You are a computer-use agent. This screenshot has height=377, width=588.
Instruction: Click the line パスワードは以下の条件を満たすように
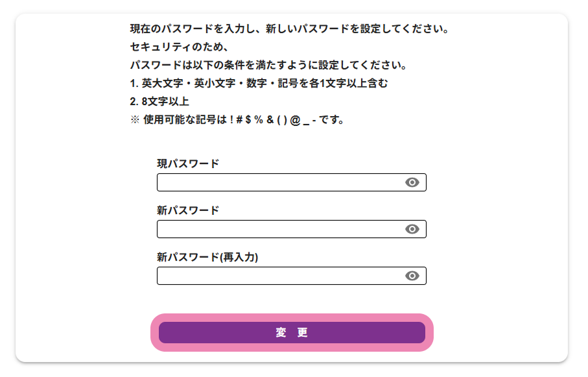268,66
